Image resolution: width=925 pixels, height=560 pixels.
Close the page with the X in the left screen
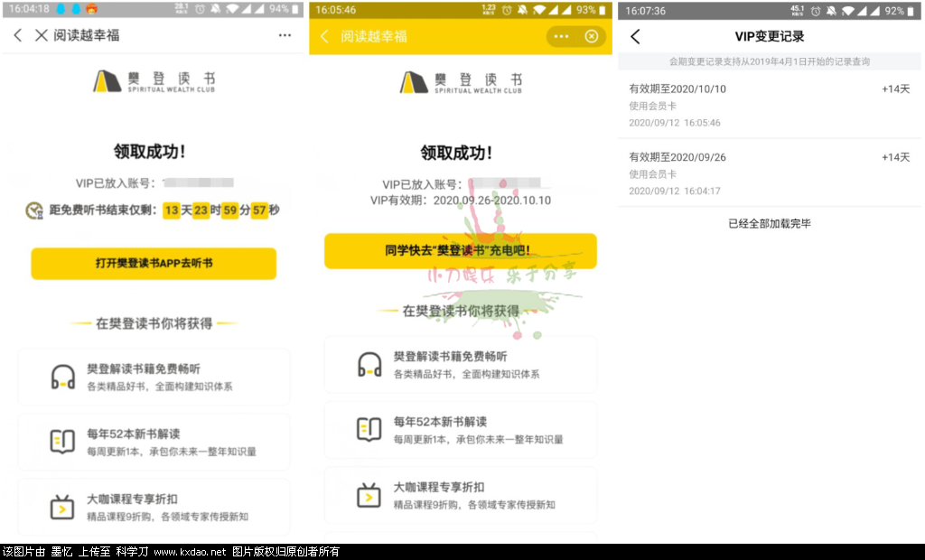click(41, 35)
